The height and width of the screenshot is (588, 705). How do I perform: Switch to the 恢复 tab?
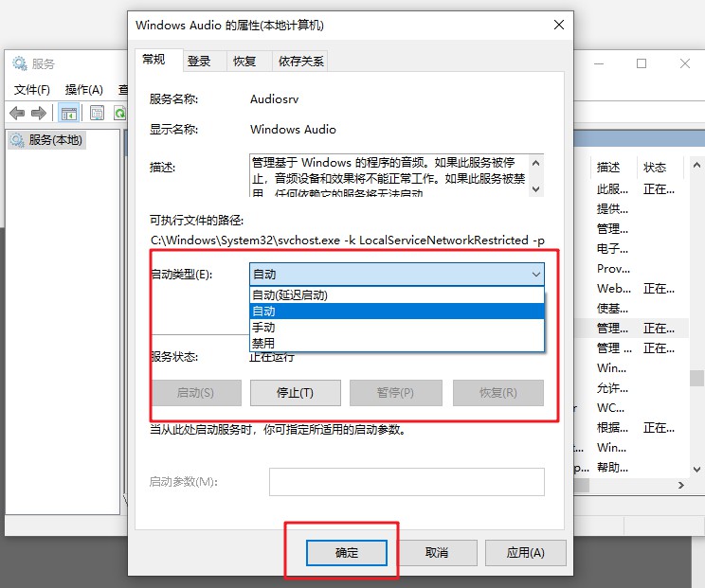click(x=244, y=61)
